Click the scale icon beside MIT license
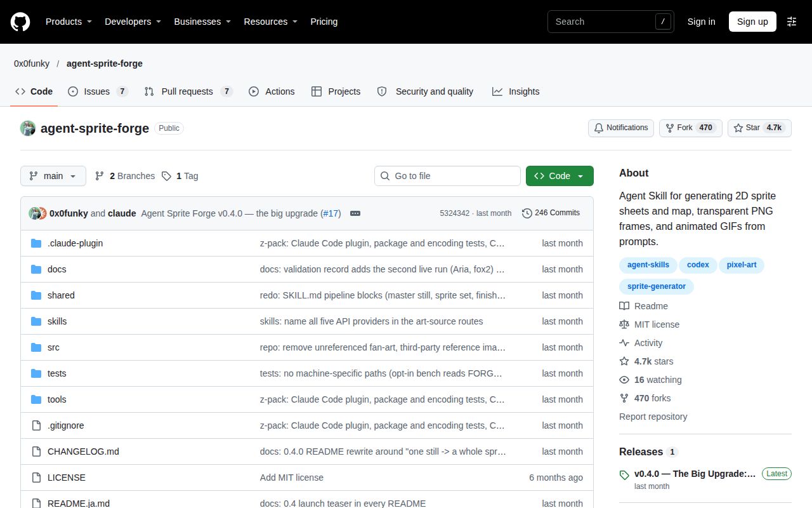 pos(624,324)
